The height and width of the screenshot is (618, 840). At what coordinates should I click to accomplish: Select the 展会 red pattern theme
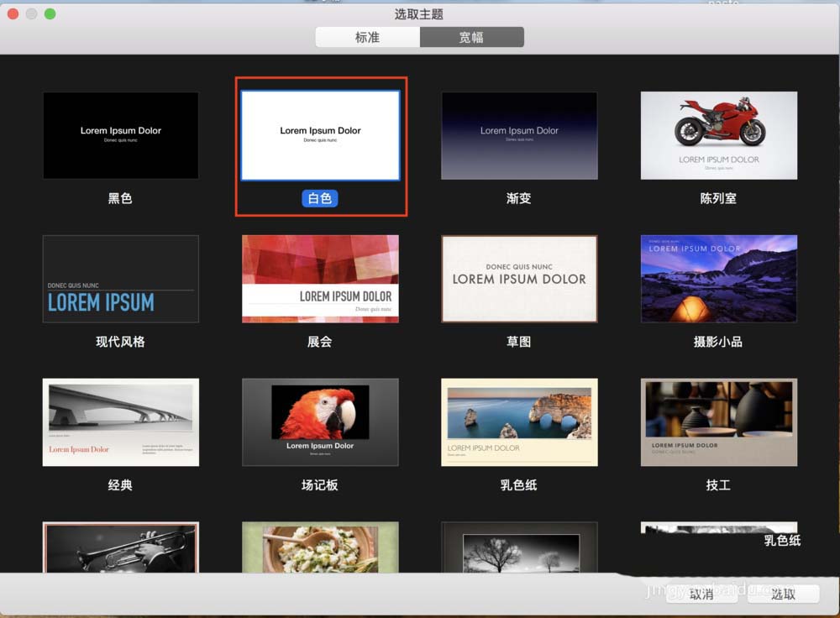click(320, 279)
